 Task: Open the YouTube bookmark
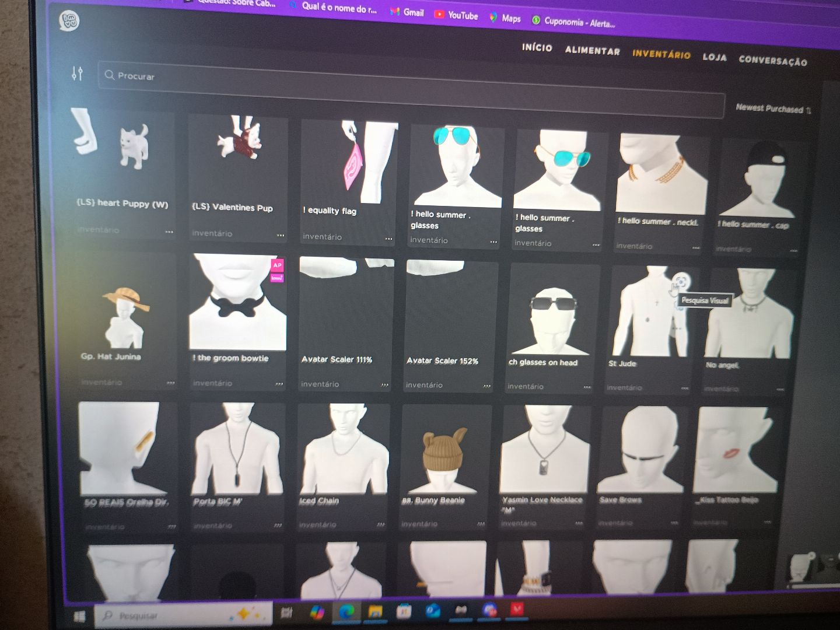(456, 15)
